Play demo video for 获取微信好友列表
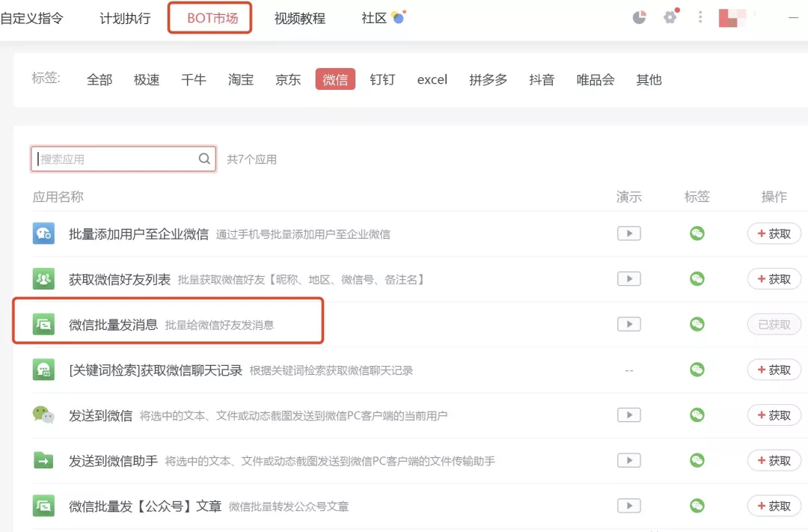 click(x=628, y=279)
